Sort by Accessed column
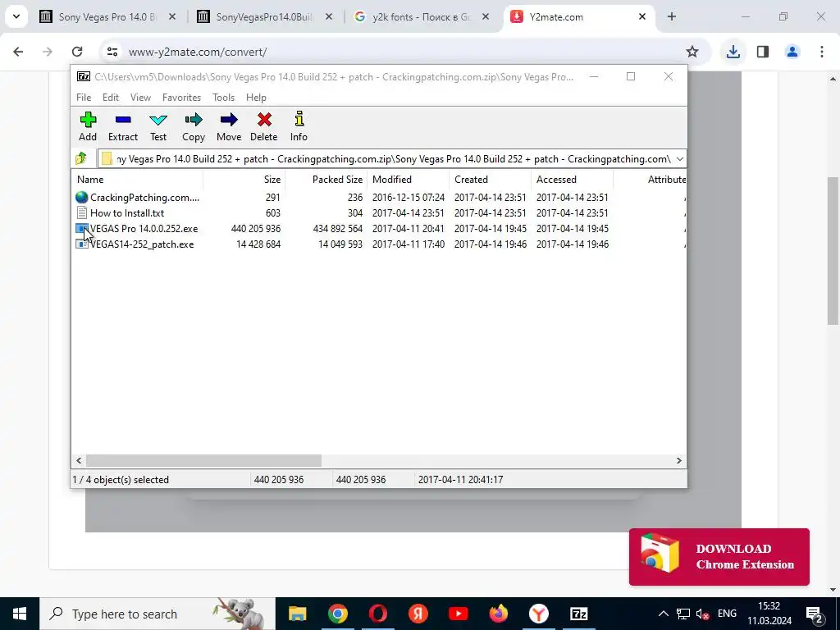 572,180
